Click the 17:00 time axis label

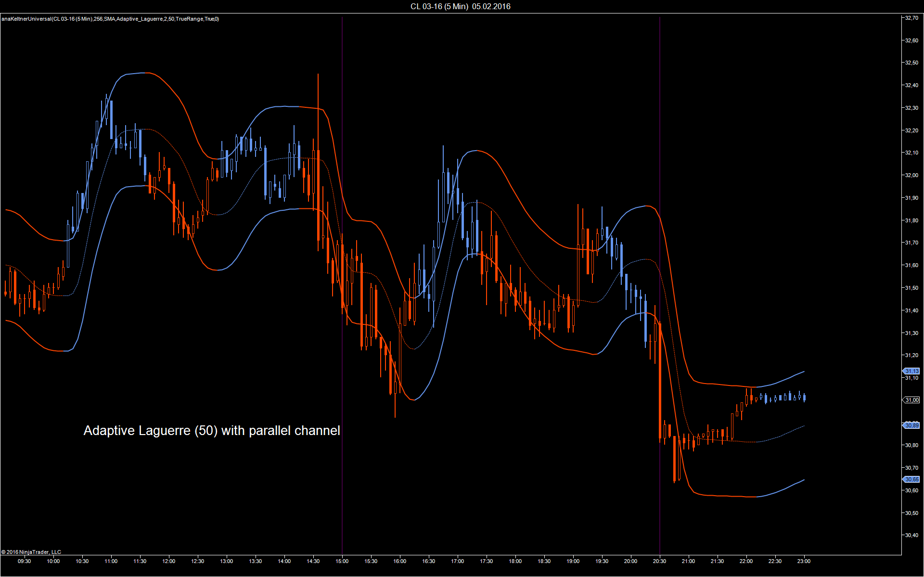point(458,561)
